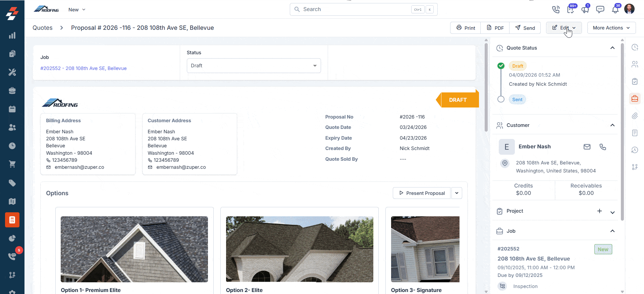Open the notifications bell icon
644x294 pixels.
click(615, 9)
